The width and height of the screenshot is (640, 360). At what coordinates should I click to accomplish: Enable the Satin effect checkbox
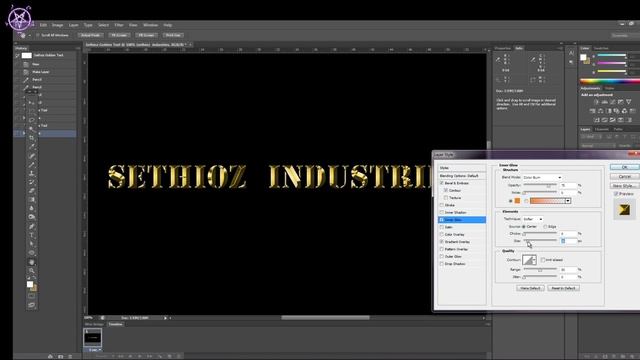click(x=442, y=227)
